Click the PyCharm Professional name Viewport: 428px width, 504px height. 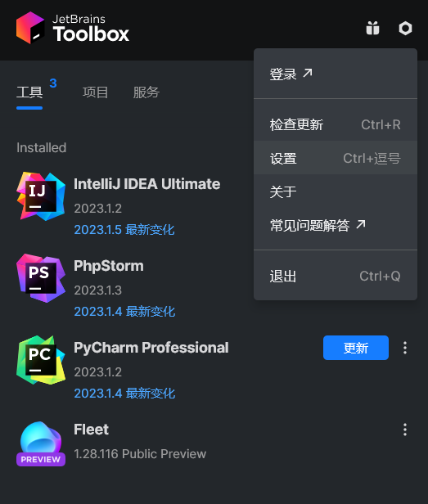click(x=151, y=348)
